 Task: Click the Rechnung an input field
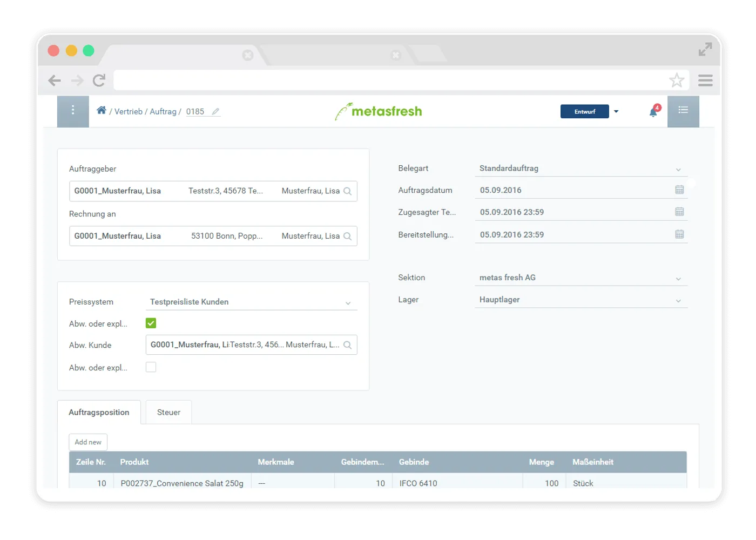pyautogui.click(x=213, y=236)
